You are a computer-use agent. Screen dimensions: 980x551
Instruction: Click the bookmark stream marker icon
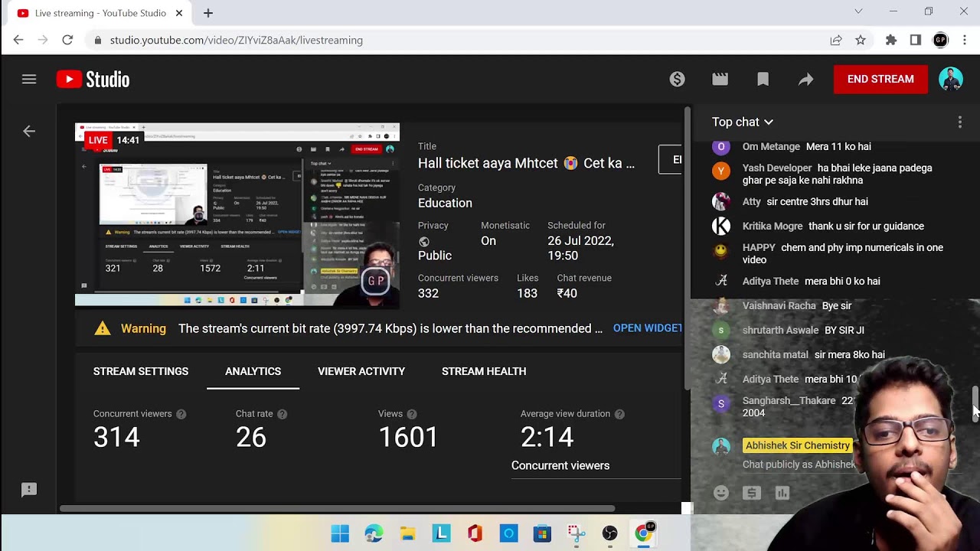[x=763, y=79]
